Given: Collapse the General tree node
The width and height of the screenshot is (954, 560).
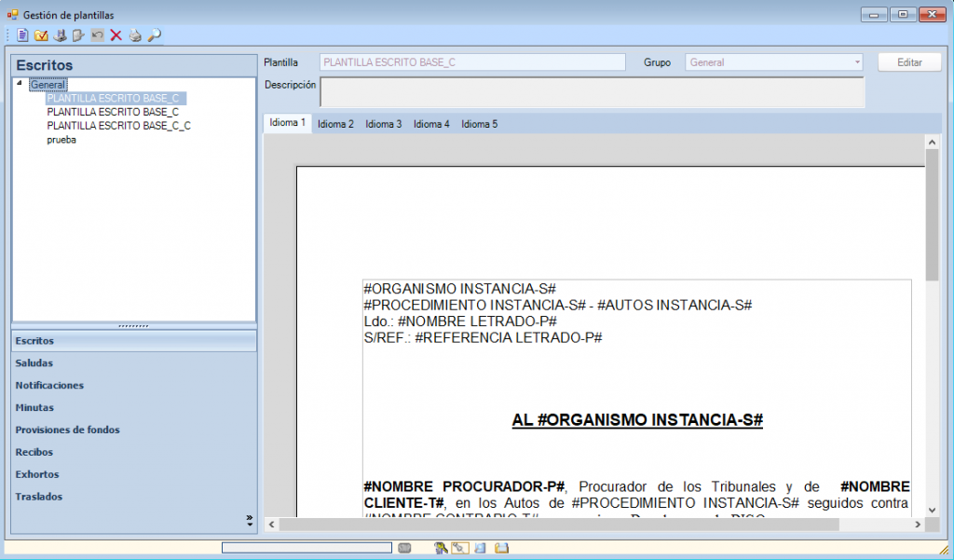Looking at the screenshot, I should pyautogui.click(x=20, y=84).
